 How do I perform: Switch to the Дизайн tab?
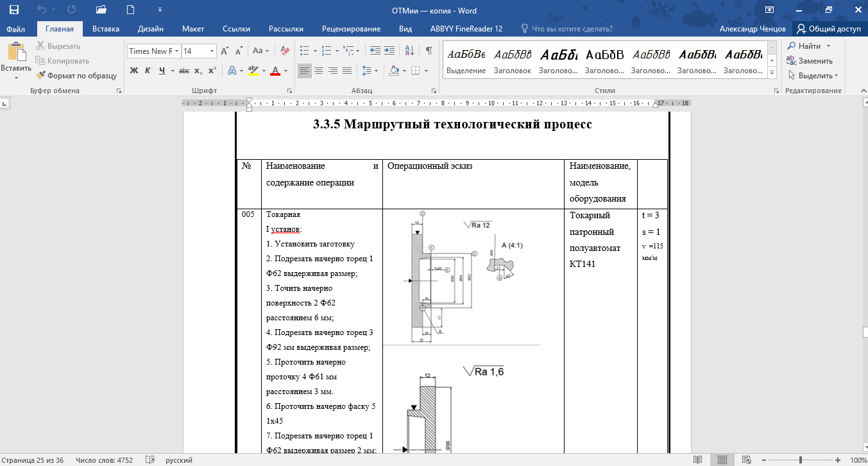[x=151, y=29]
